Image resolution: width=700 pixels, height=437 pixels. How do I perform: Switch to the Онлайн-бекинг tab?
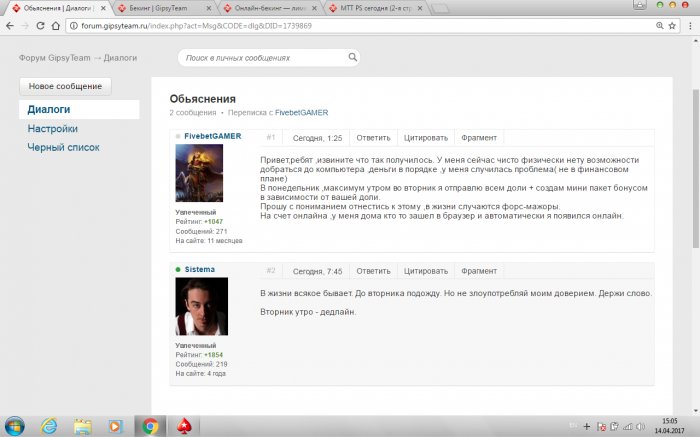coord(270,8)
